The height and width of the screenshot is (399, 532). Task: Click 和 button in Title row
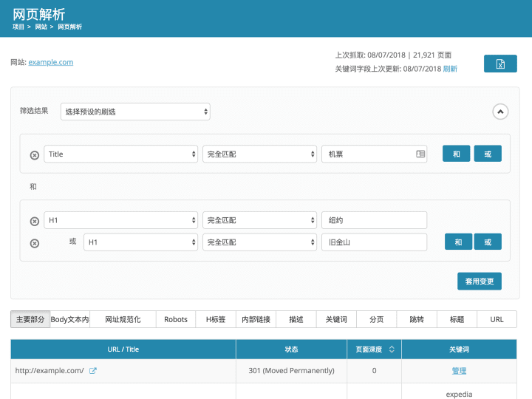tap(457, 154)
